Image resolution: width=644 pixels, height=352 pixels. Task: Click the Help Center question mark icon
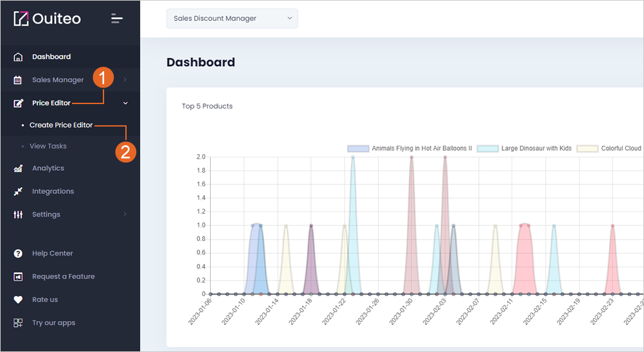coord(18,254)
